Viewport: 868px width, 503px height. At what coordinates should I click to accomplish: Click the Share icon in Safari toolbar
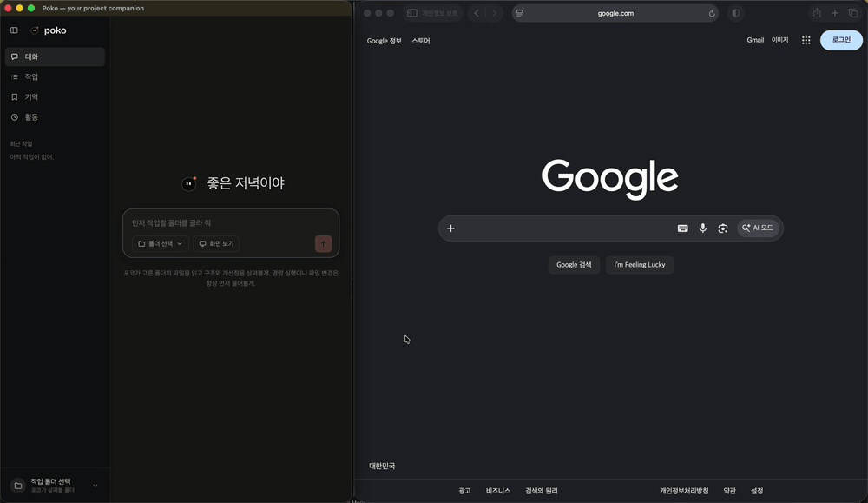(x=817, y=13)
